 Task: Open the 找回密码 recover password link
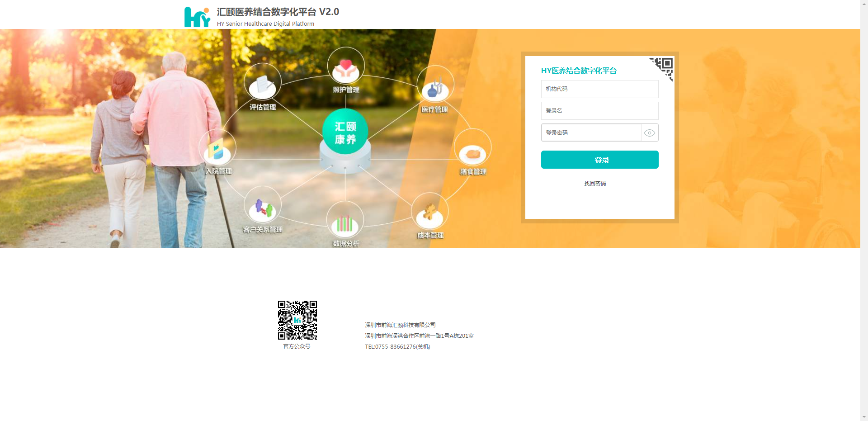595,184
